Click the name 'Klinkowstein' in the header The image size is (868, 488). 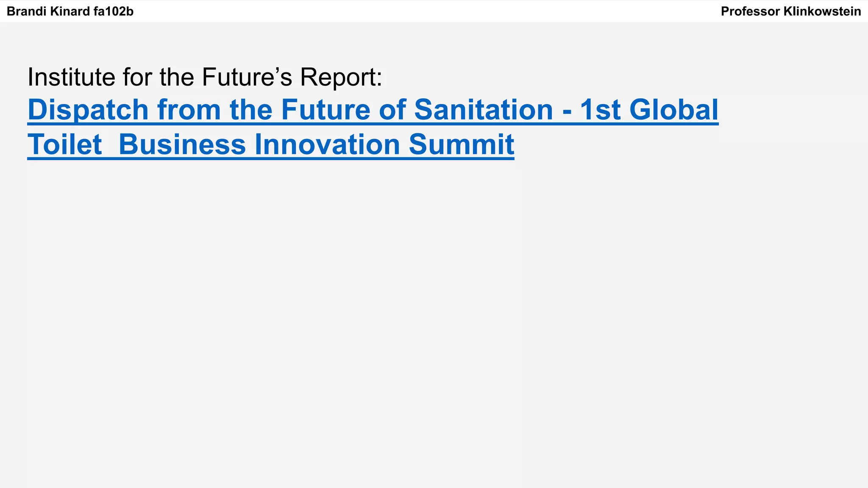pos(822,11)
